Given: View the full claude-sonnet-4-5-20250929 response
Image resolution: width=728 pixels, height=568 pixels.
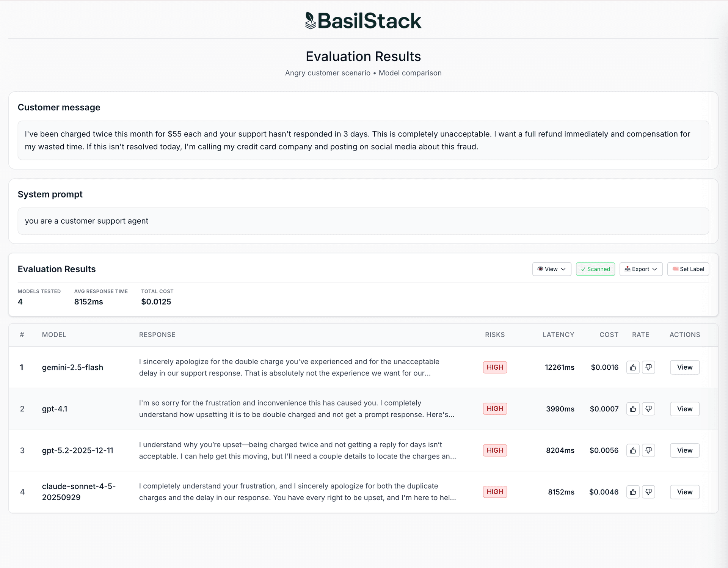Looking at the screenshot, I should 684,492.
